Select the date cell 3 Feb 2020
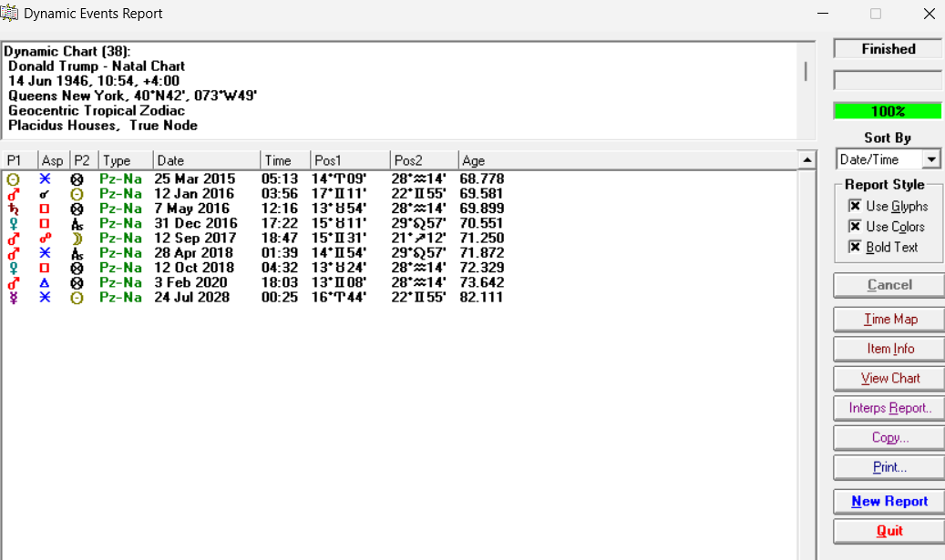Screen dimensions: 945x560 (x=190, y=282)
